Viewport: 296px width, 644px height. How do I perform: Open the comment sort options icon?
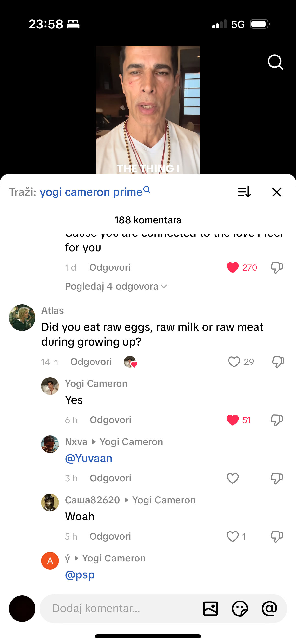point(244,192)
